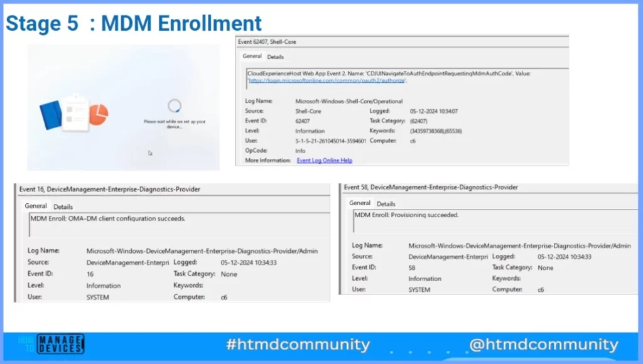Select the Event ID value '58'
The height and width of the screenshot is (364, 643).
pos(412,268)
